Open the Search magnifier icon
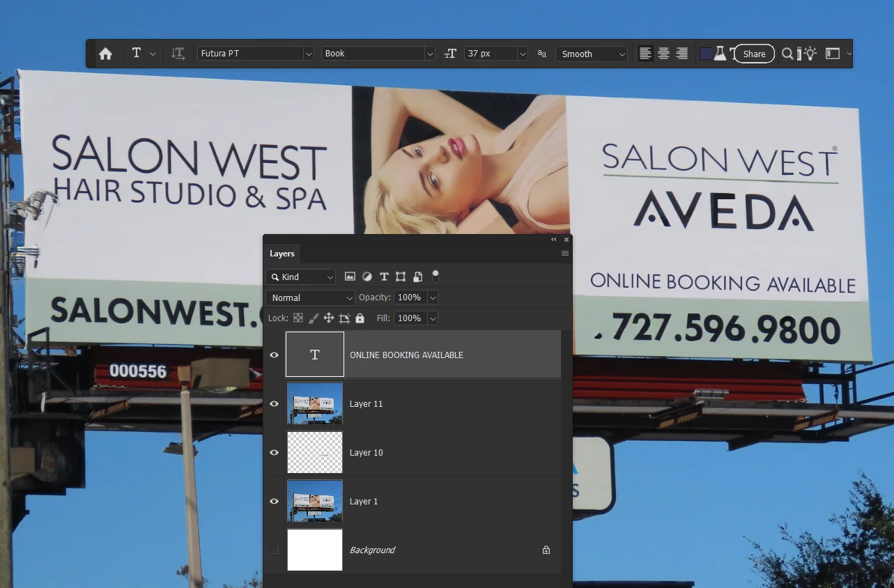Screen dimensions: 894x588 tap(787, 54)
